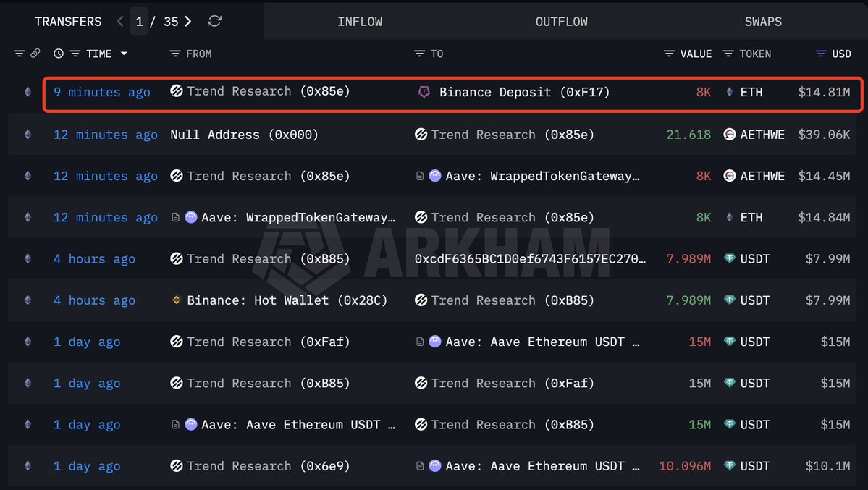The image size is (868, 490).
Task: Open the chain filter icon at far left
Action: point(20,54)
